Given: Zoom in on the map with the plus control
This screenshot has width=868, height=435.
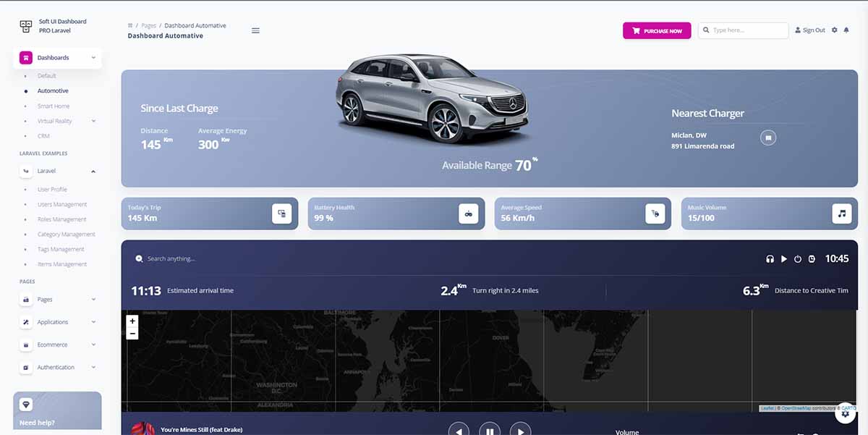Looking at the screenshot, I should point(132,319).
